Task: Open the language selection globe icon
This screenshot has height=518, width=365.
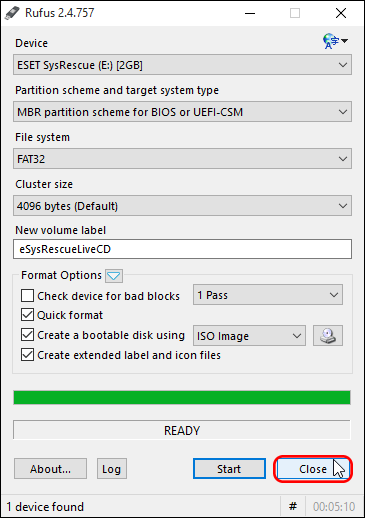Action: 334,41
